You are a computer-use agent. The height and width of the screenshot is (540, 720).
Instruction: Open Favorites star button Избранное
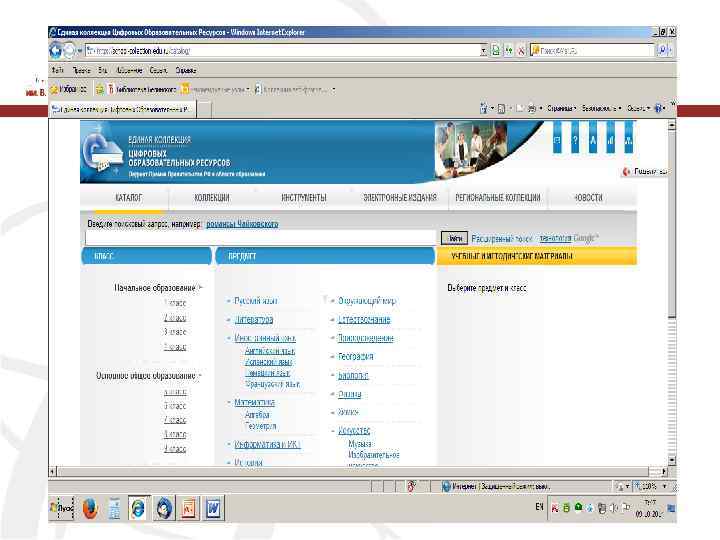[68, 89]
